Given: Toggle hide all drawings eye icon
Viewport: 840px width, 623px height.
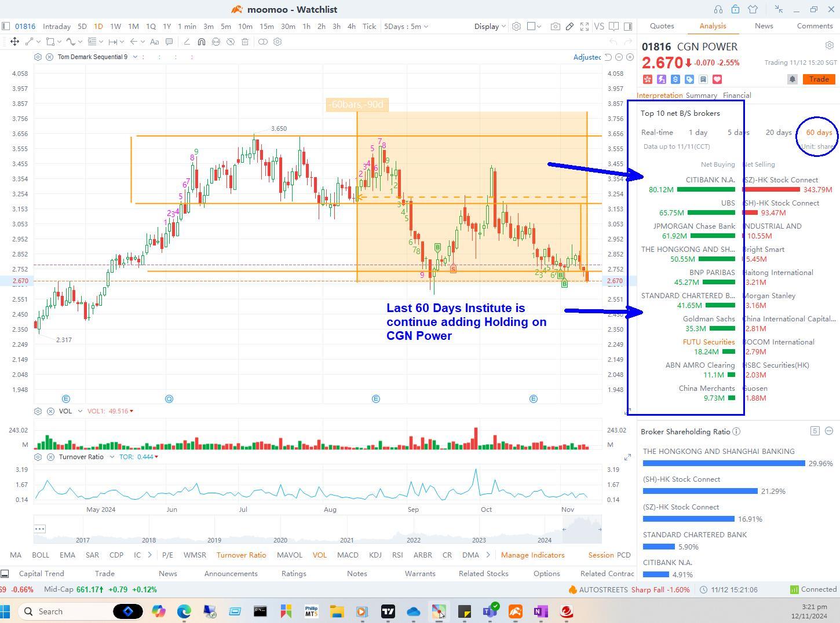Looking at the screenshot, I should (x=231, y=42).
